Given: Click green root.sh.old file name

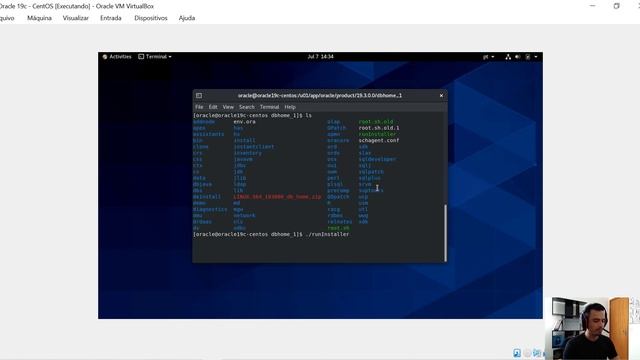Looking at the screenshot, I should point(376,122).
